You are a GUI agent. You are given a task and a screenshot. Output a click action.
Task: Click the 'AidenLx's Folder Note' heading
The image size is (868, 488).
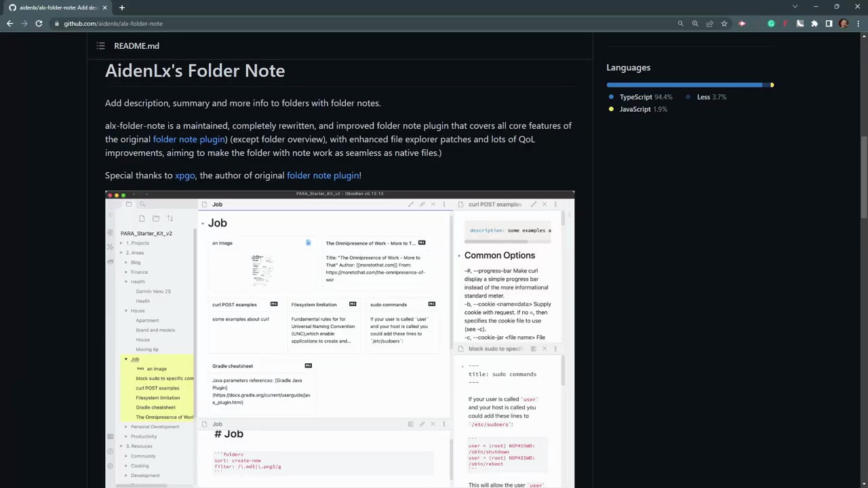[x=195, y=70]
